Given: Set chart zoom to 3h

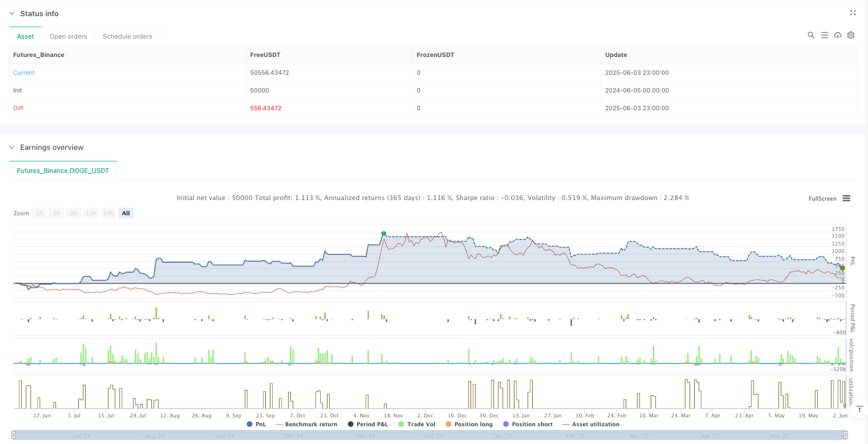Looking at the screenshot, I should (x=56, y=213).
